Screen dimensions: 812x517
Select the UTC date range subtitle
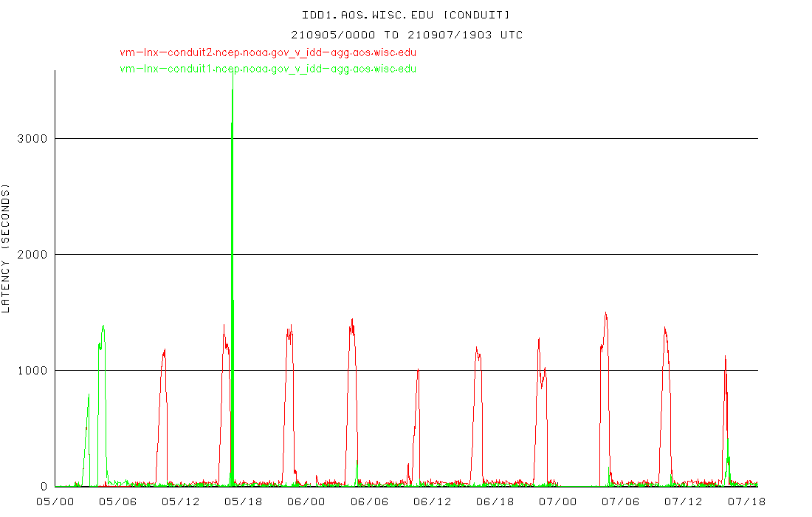pos(406,35)
